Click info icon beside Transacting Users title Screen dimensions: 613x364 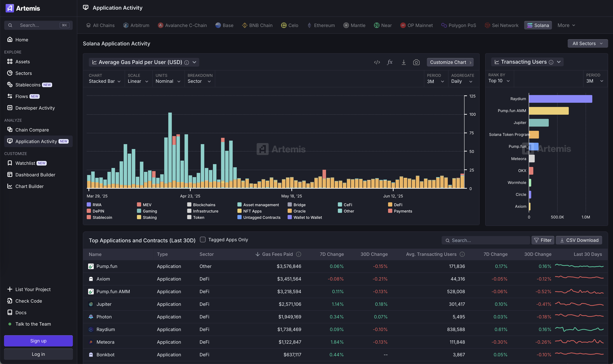point(551,62)
